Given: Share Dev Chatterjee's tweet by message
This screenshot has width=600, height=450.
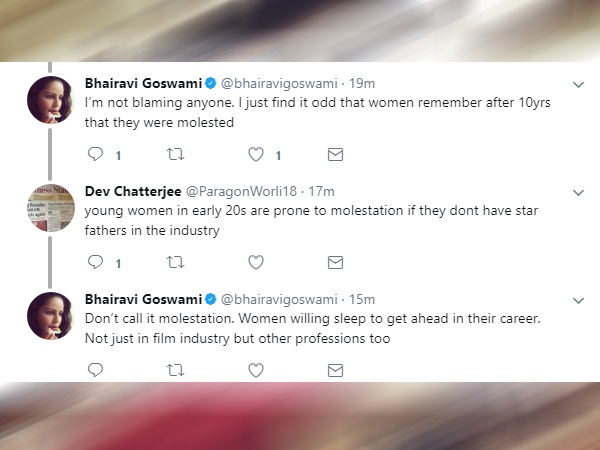Looking at the screenshot, I should tap(336, 262).
